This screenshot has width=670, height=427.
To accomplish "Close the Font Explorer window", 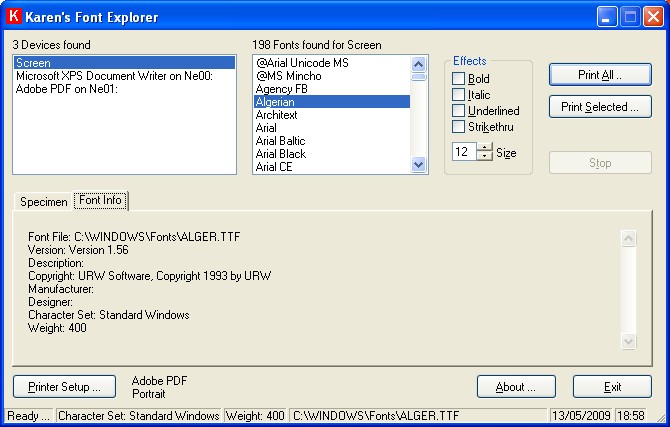I will tap(653, 17).
